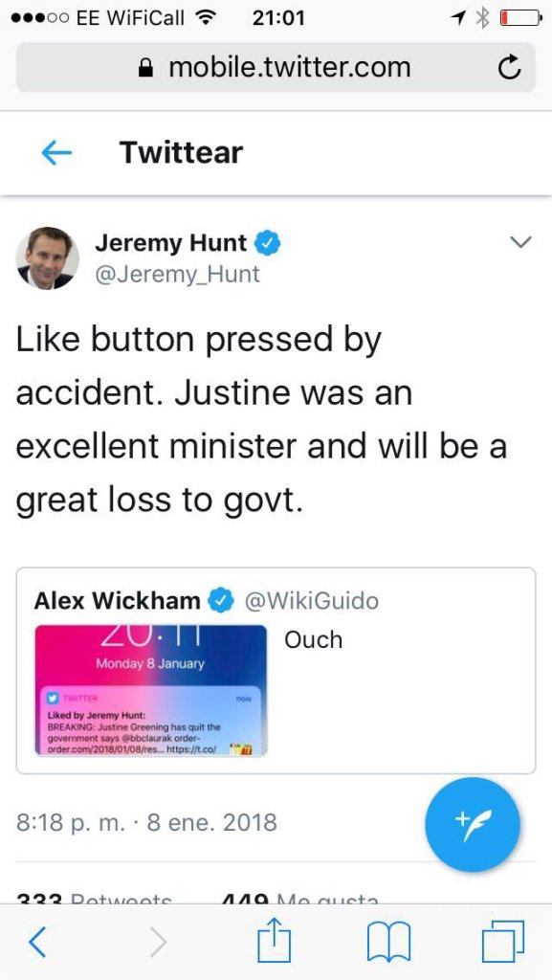This screenshot has height=980, width=552.
Task: Expand the tweet options chevron menu
Action: 520,242
